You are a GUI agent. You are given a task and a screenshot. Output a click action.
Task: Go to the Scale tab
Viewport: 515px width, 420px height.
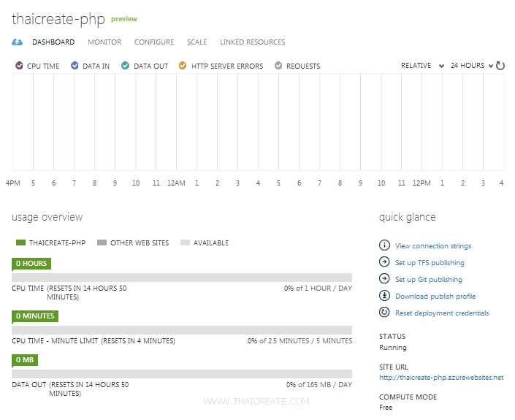pyautogui.click(x=197, y=42)
